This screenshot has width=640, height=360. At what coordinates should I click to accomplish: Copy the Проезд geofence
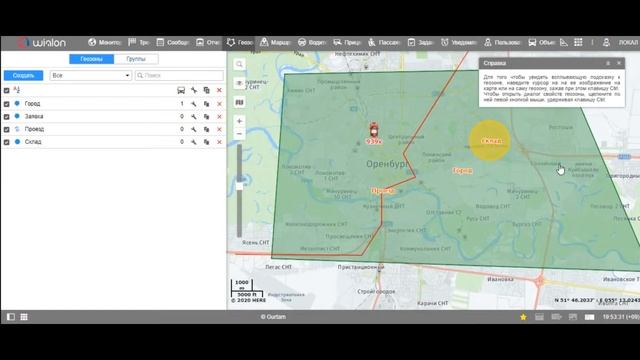[x=207, y=129]
